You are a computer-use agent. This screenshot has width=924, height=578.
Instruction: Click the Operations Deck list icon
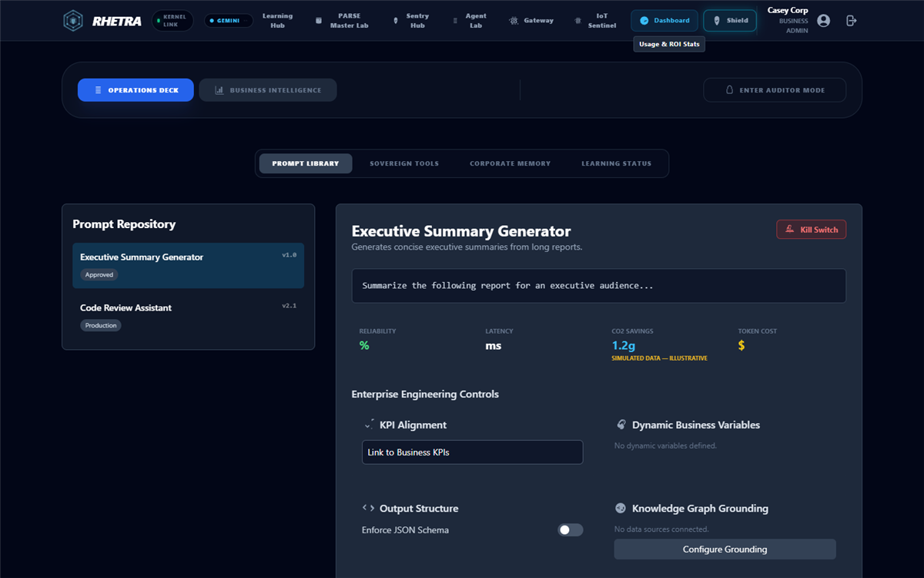pos(98,90)
